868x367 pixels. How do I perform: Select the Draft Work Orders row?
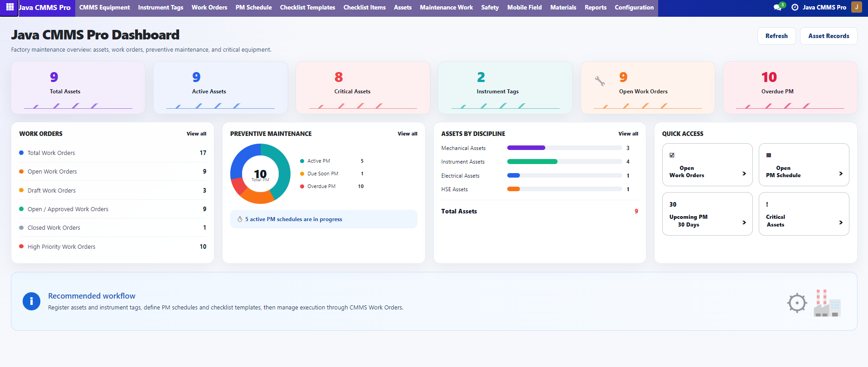pos(112,190)
